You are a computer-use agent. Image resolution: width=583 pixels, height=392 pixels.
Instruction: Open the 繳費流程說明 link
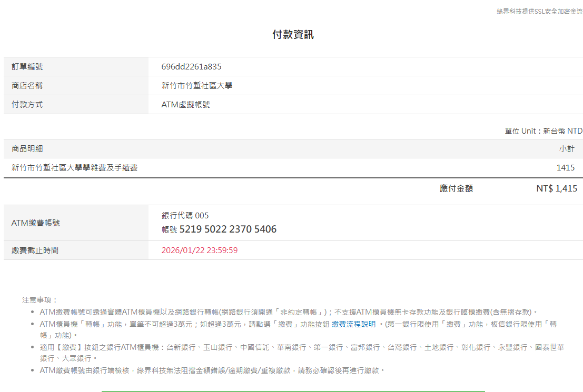coord(353,325)
